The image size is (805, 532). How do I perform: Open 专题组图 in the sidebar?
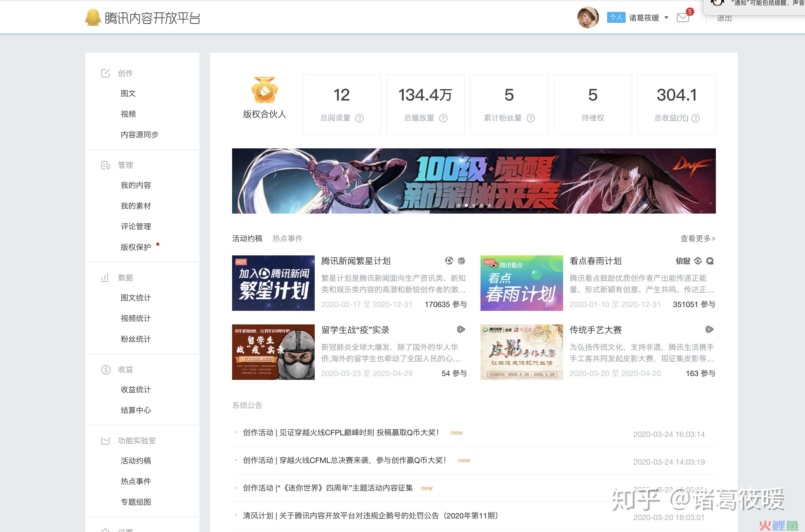(x=136, y=502)
